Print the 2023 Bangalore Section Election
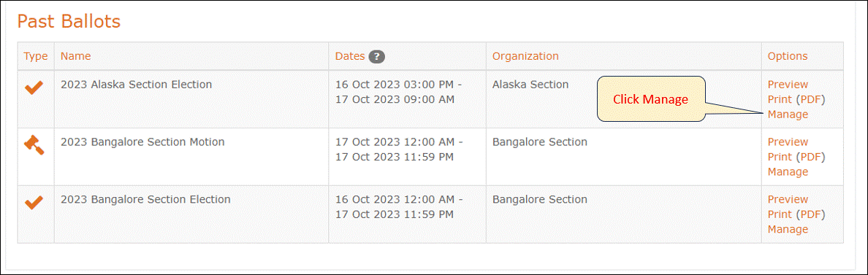 tap(780, 214)
